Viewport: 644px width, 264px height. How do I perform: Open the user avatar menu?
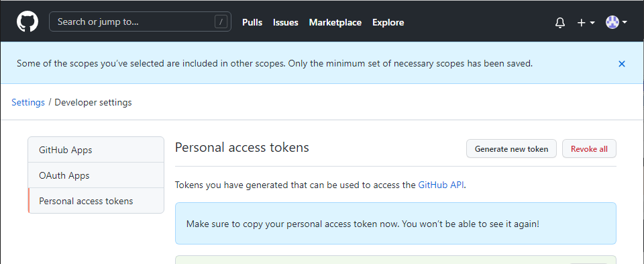616,22
